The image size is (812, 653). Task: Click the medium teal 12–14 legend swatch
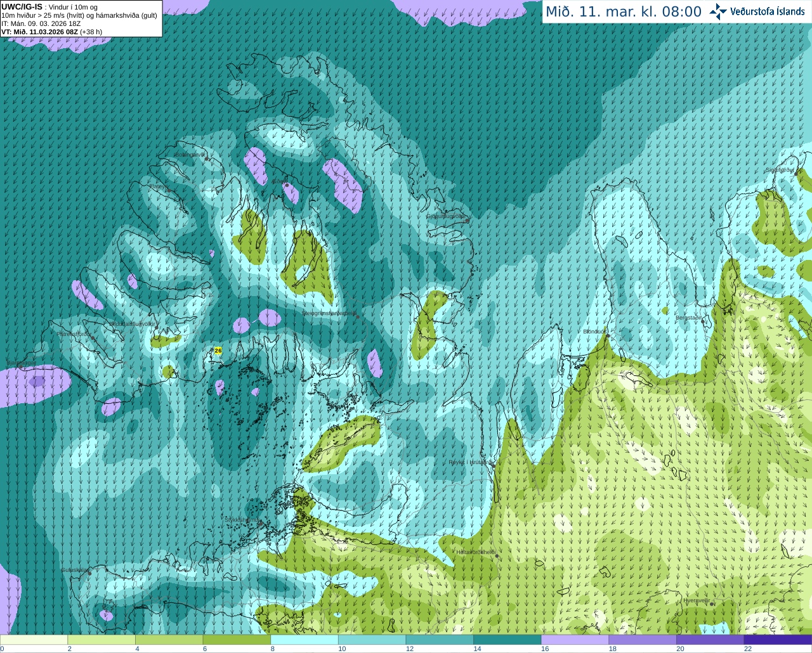(x=440, y=640)
